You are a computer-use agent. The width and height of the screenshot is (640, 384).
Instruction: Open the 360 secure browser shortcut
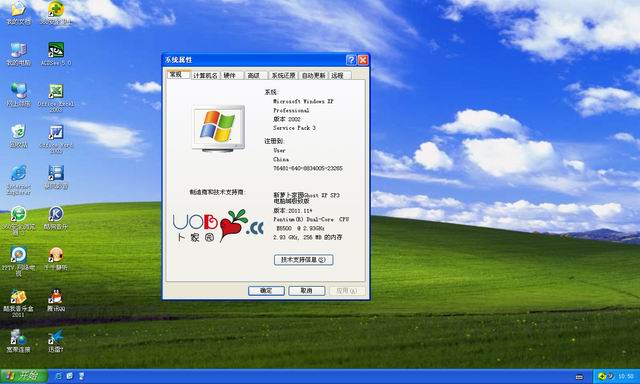tap(18, 220)
